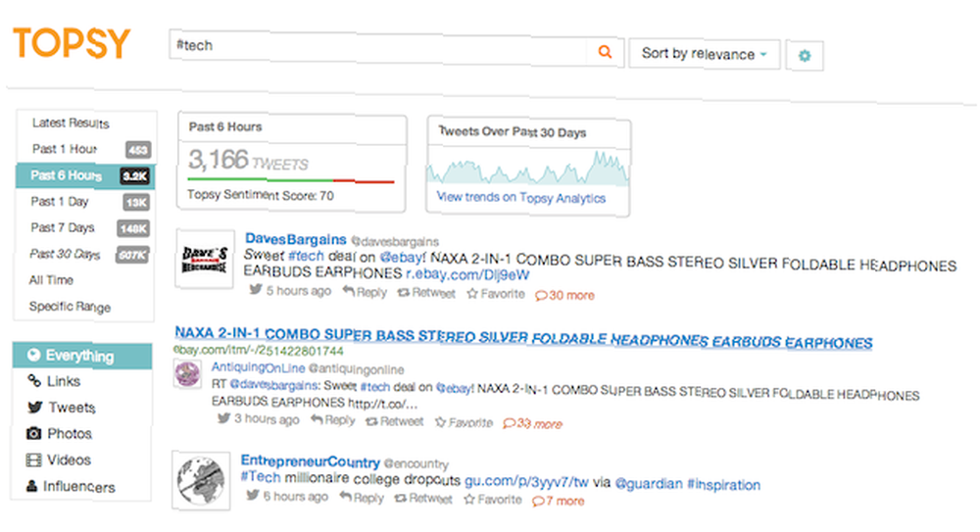This screenshot has height=532, width=980.
Task: Click the TOPSY logo
Action: click(x=72, y=43)
